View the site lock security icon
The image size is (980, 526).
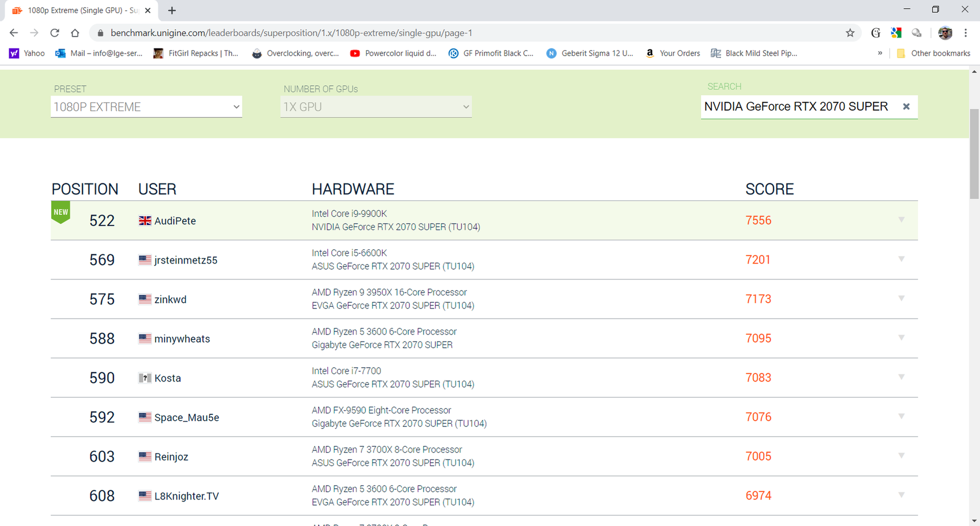click(x=101, y=33)
